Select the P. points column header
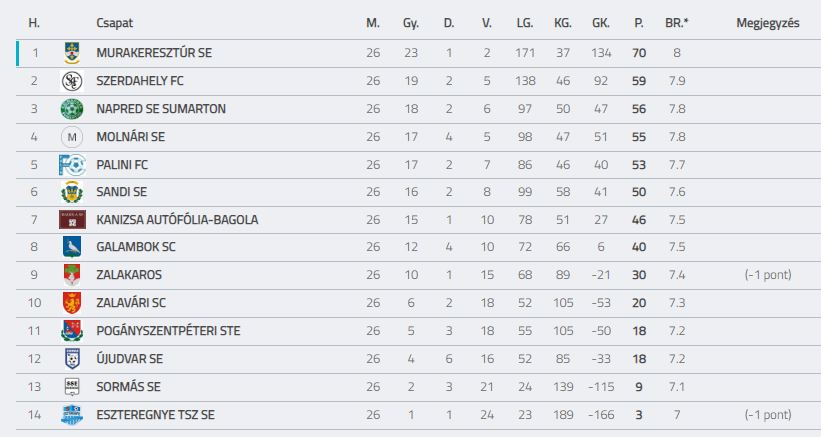Viewport: 821px width, 437px height. click(639, 23)
